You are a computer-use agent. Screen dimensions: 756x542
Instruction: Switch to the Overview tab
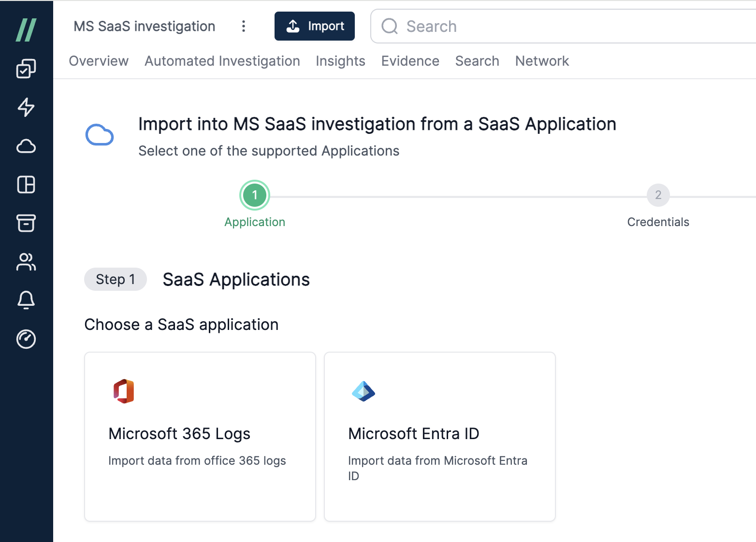click(x=99, y=61)
